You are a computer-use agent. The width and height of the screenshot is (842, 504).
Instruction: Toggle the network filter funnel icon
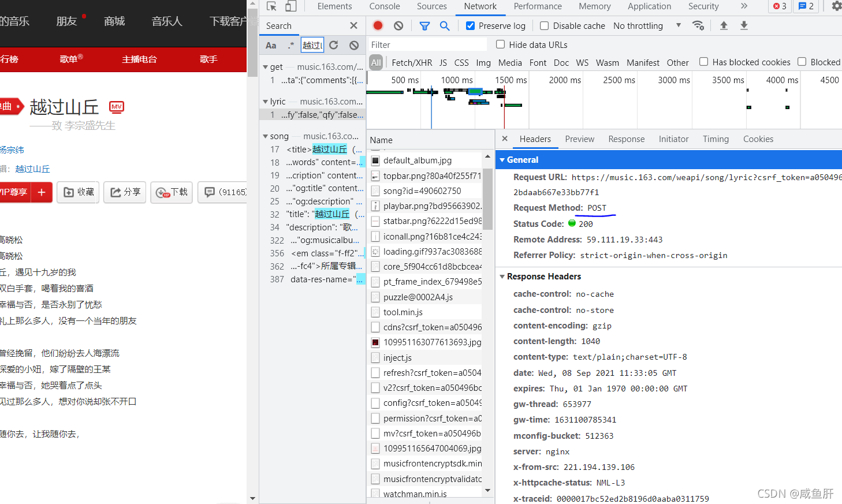click(x=424, y=25)
